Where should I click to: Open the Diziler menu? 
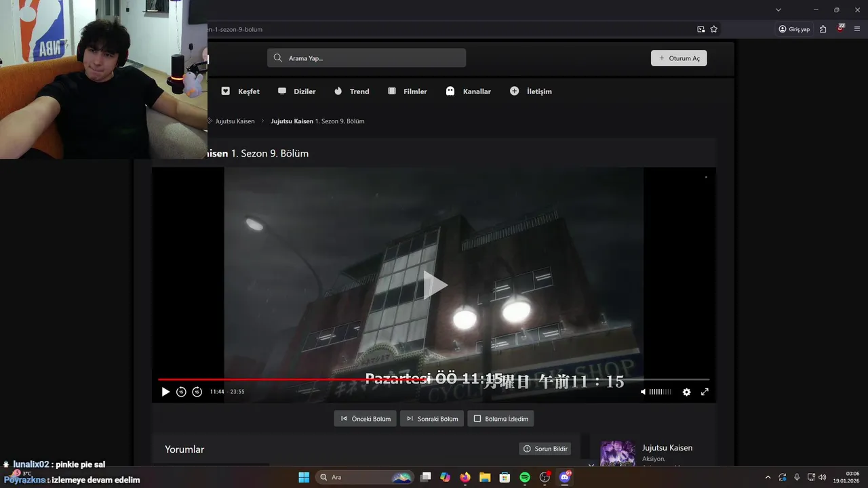297,91
